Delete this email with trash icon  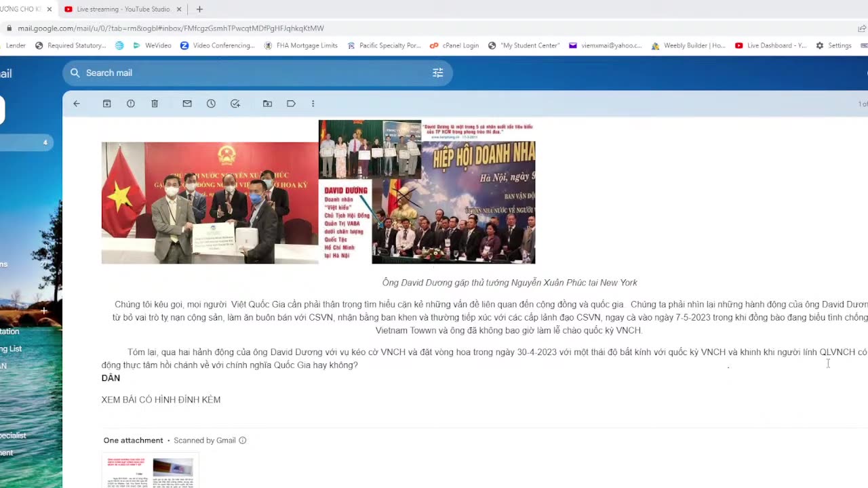coord(155,104)
